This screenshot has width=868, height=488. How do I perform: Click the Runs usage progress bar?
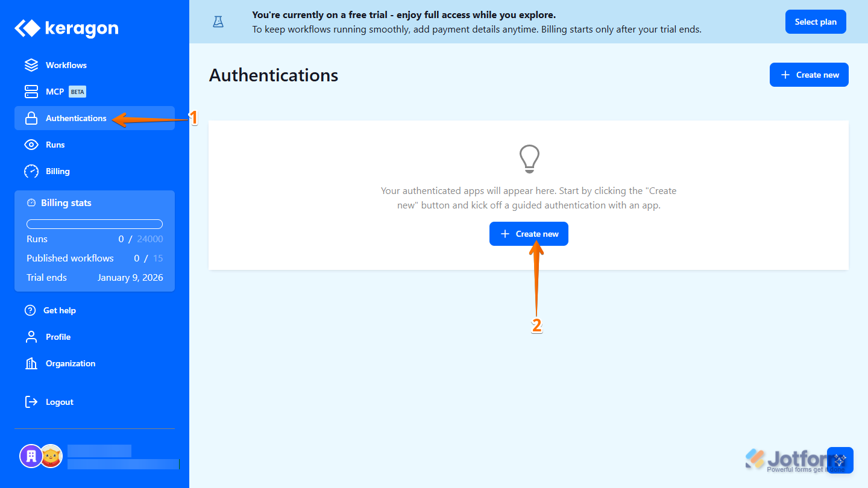(x=94, y=224)
